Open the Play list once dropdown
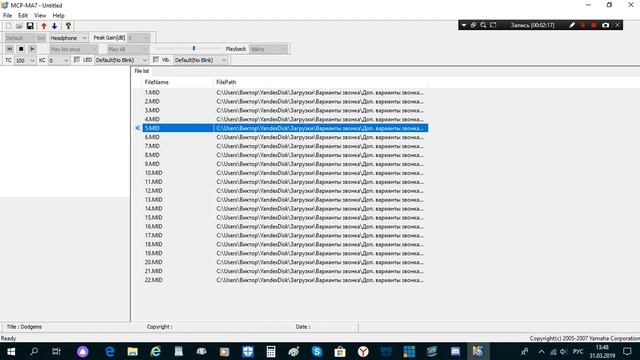This screenshot has height=360, width=640. (73, 49)
